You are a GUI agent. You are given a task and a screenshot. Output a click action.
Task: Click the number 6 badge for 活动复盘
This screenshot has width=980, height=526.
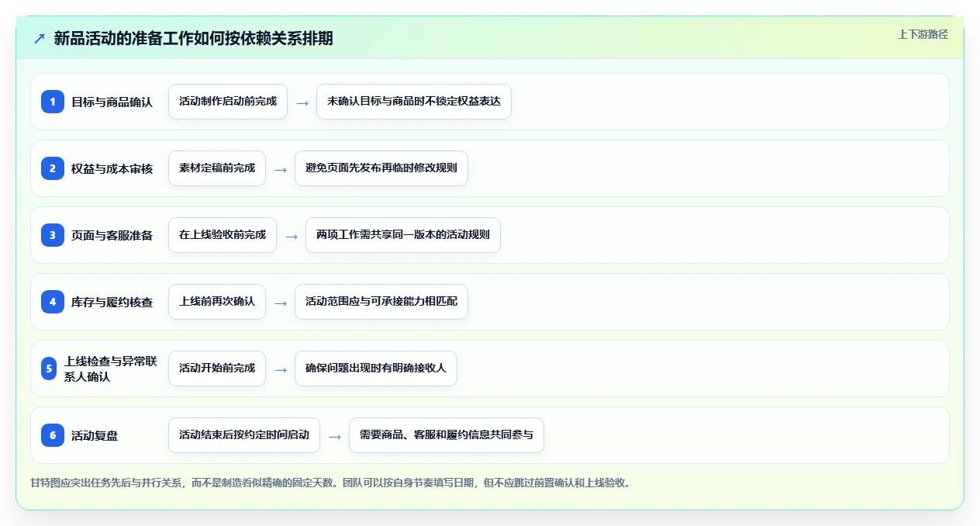(x=53, y=435)
